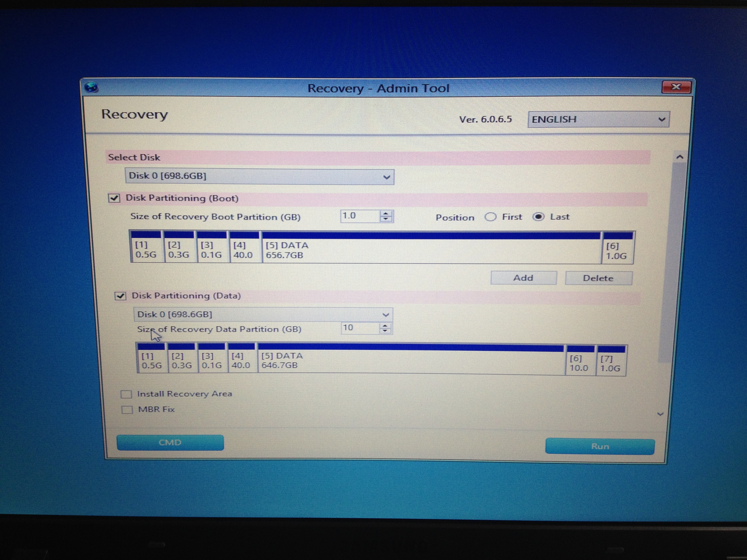
Task: Select boot partition [5] DATA 656.7GB block
Action: pyautogui.click(x=431, y=248)
